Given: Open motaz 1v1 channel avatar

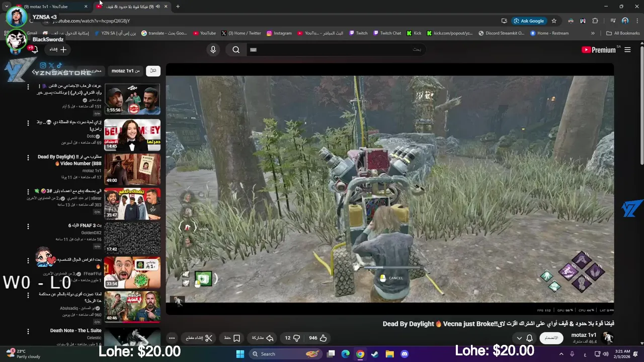Looking at the screenshot, I should coord(608,337).
